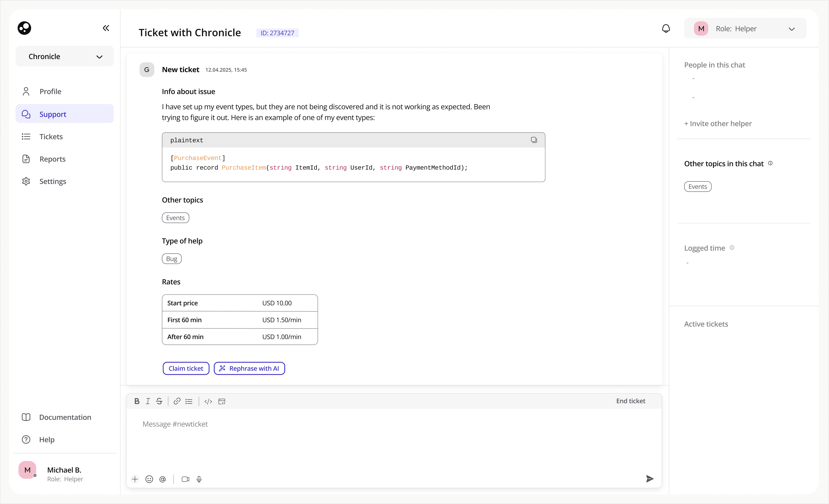Image resolution: width=829 pixels, height=504 pixels.
Task: Click the G avatar on New ticket
Action: pyautogui.click(x=147, y=70)
